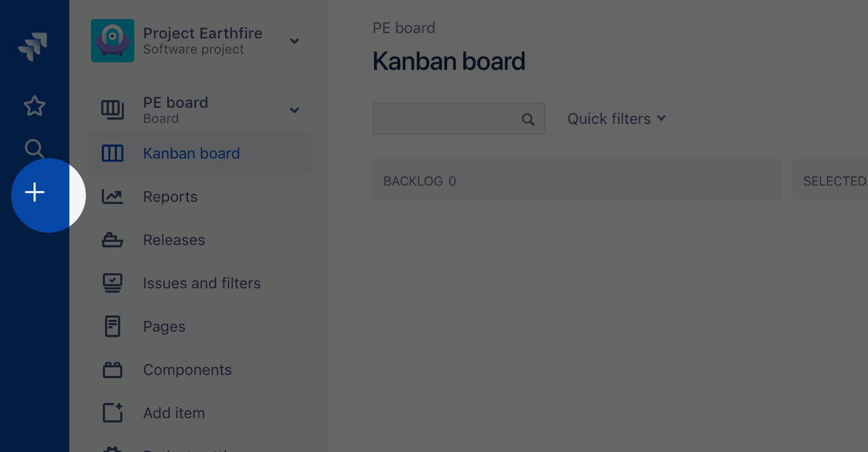The width and height of the screenshot is (868, 452).
Task: Open the Quick filters dropdown
Action: click(x=617, y=119)
